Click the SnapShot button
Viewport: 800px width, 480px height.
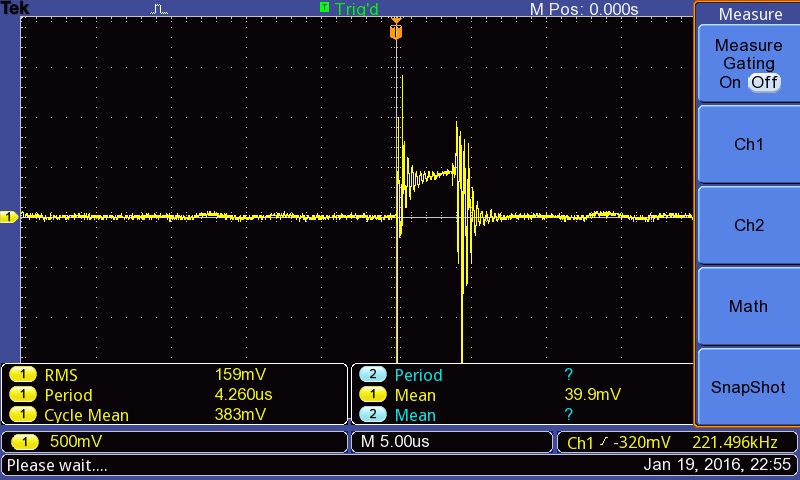click(x=748, y=387)
